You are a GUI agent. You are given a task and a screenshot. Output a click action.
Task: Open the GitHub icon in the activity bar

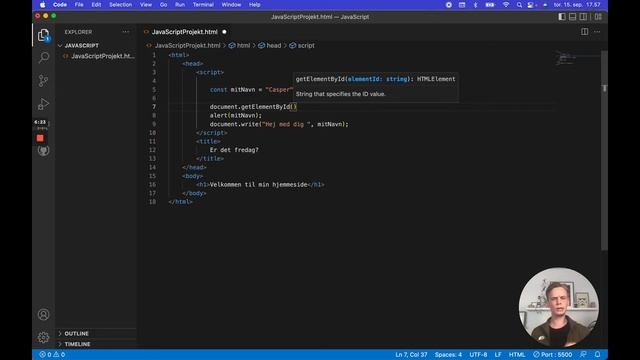[43, 151]
